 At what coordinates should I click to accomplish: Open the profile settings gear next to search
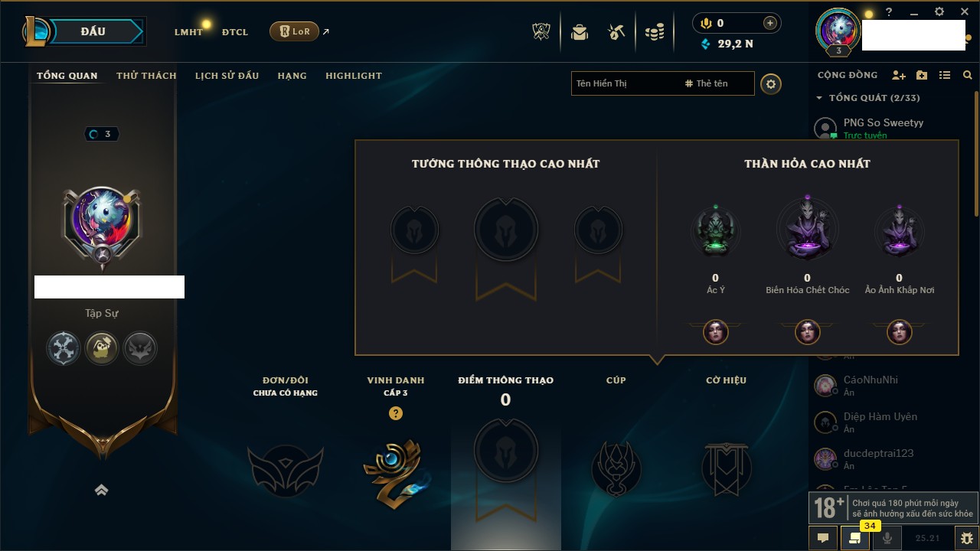click(771, 84)
